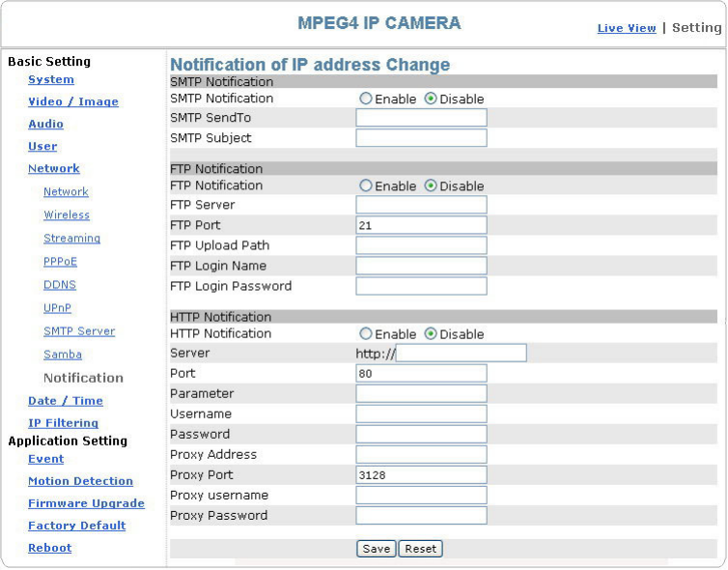Click the Proxy Port field showing 3128

421,474
